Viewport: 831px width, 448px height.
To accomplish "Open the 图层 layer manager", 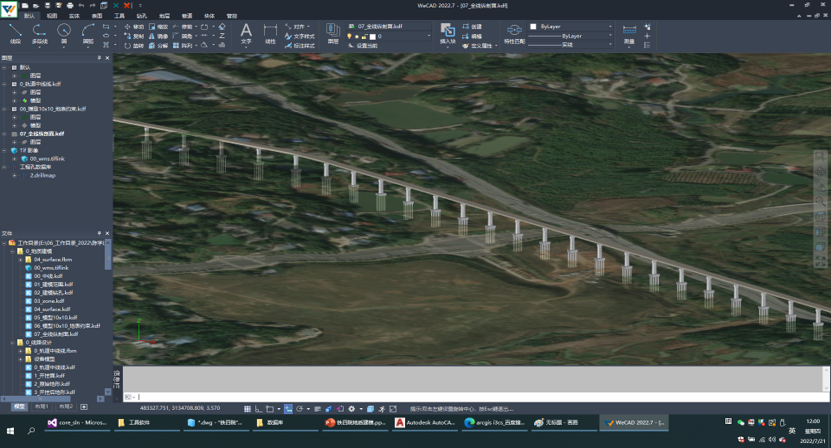I will 333,34.
